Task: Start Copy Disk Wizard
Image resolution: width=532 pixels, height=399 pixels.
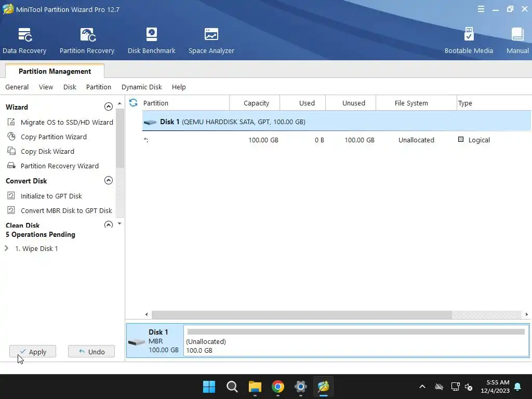Action: pyautogui.click(x=47, y=151)
